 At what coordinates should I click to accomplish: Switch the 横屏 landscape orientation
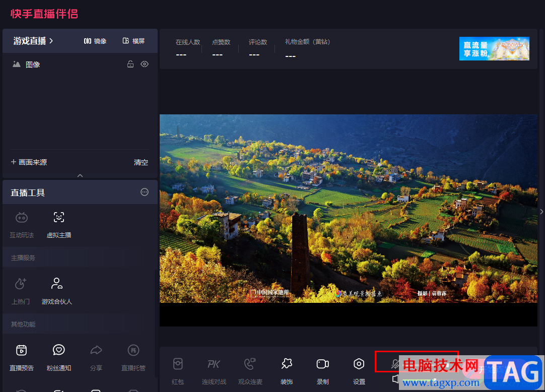[x=133, y=41]
